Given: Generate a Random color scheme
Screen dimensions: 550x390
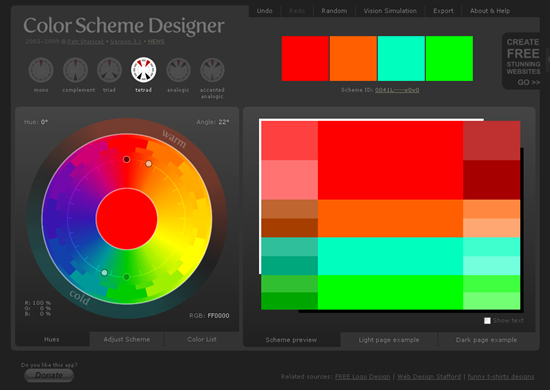Looking at the screenshot, I should [x=334, y=11].
